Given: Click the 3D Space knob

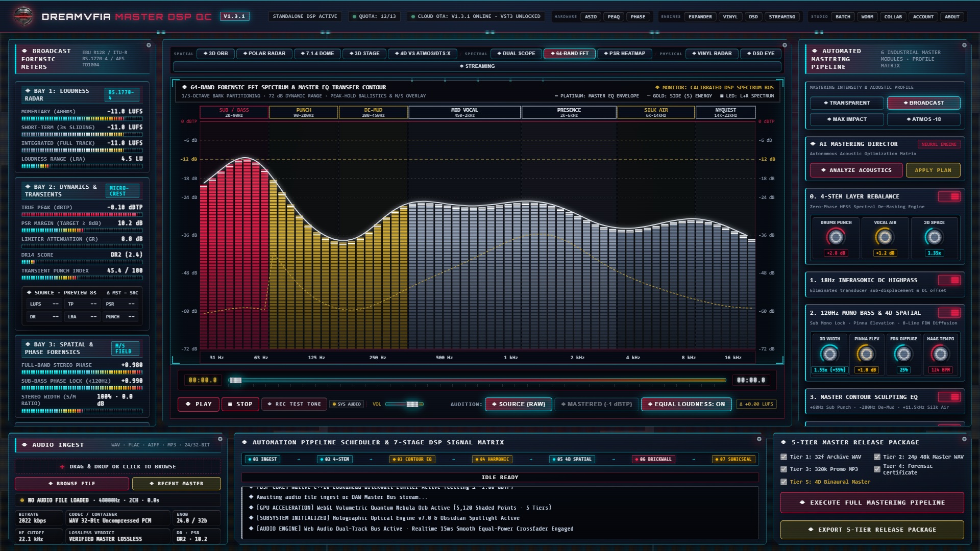Looking at the screenshot, I should point(934,237).
